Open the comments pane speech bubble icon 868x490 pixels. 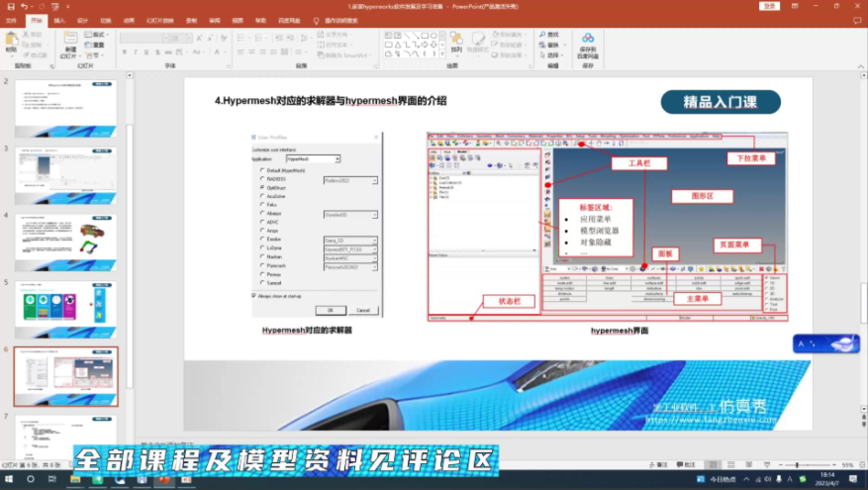click(x=857, y=21)
